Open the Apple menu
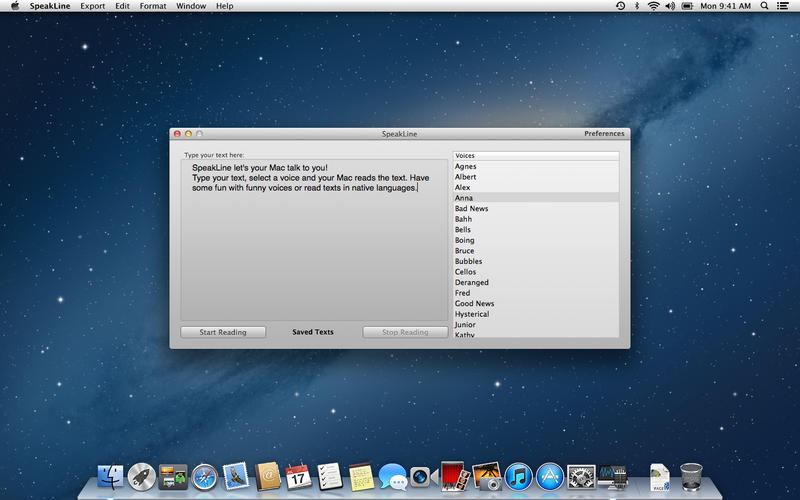800x500 pixels. click(15, 6)
